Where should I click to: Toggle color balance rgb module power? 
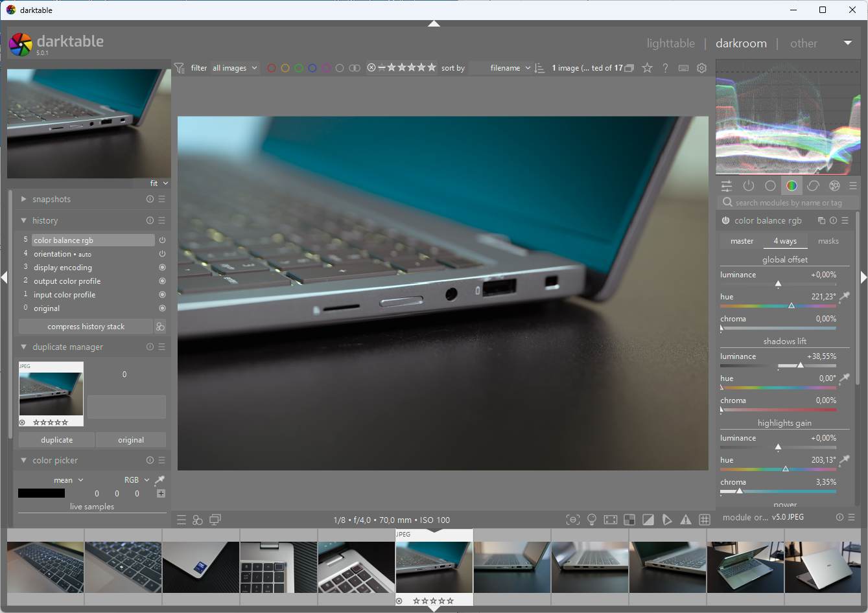(725, 220)
